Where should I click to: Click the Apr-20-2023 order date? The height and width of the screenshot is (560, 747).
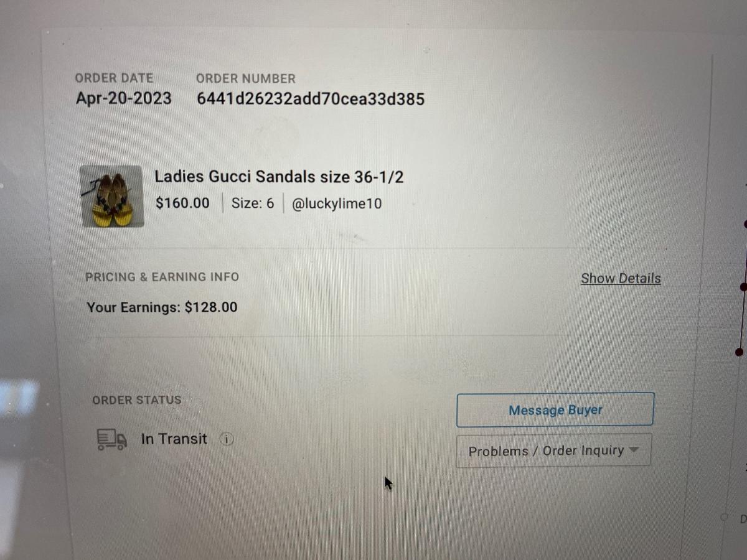[124, 98]
